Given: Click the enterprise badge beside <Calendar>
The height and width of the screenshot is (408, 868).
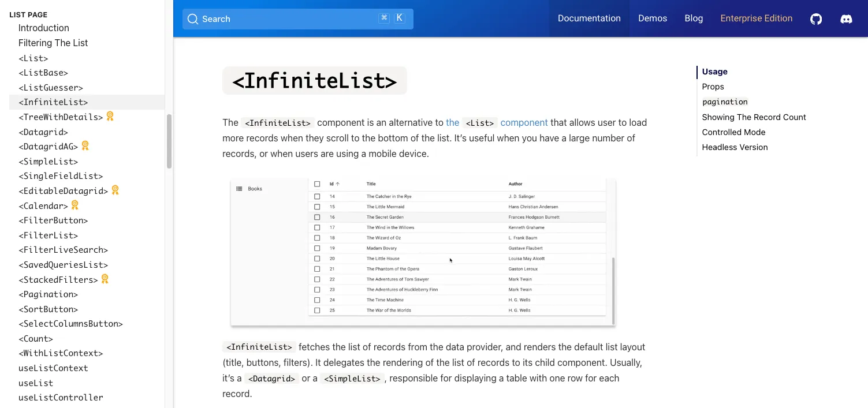Looking at the screenshot, I should point(74,205).
